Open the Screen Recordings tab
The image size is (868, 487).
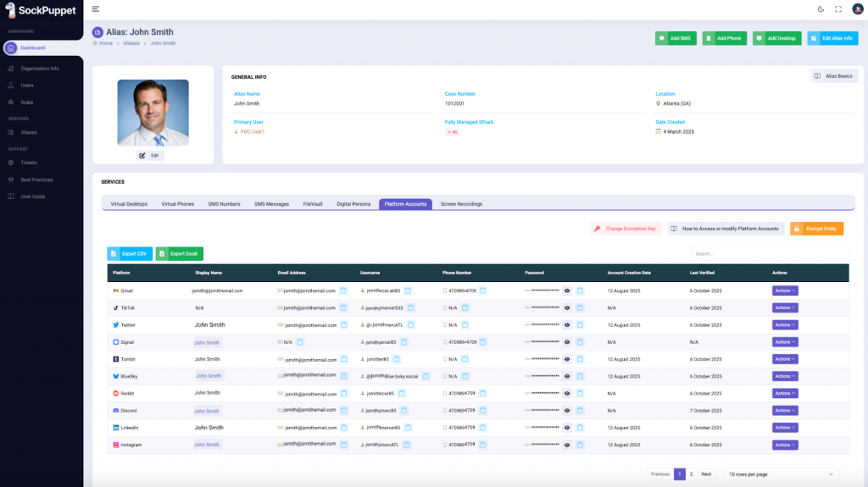pyautogui.click(x=461, y=204)
